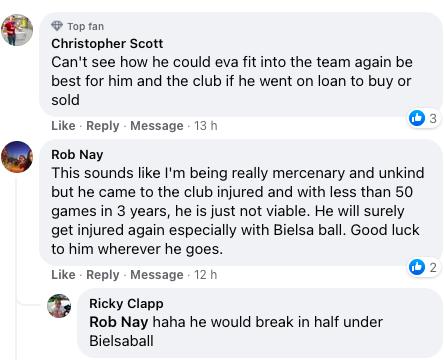Like Rob Nay's comment
444x360 pixels.
(63, 275)
